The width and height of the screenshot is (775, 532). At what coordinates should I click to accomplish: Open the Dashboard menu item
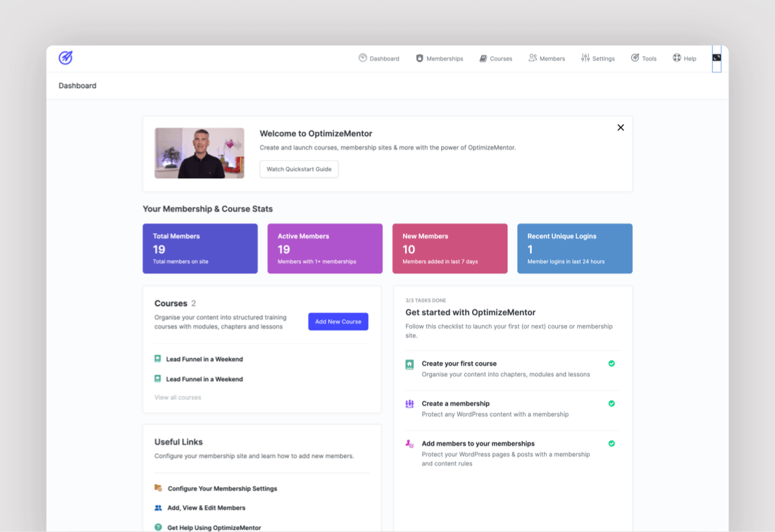[378, 58]
